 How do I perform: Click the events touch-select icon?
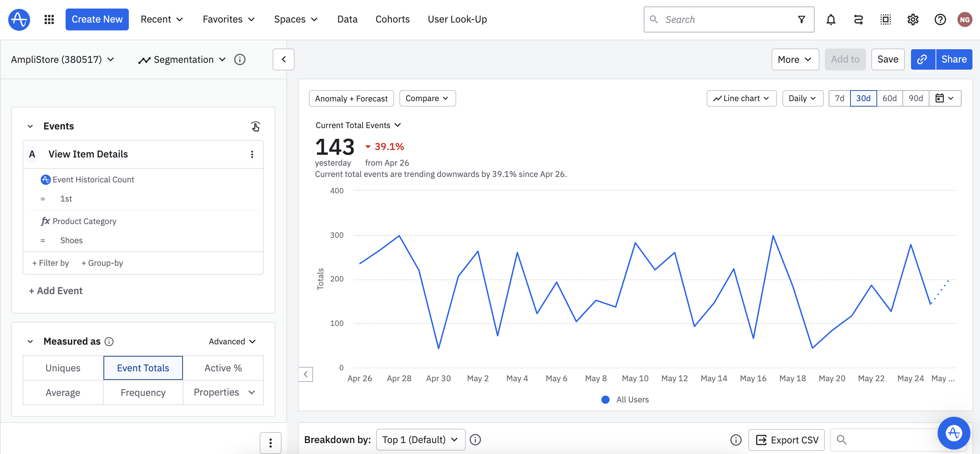coord(255,126)
